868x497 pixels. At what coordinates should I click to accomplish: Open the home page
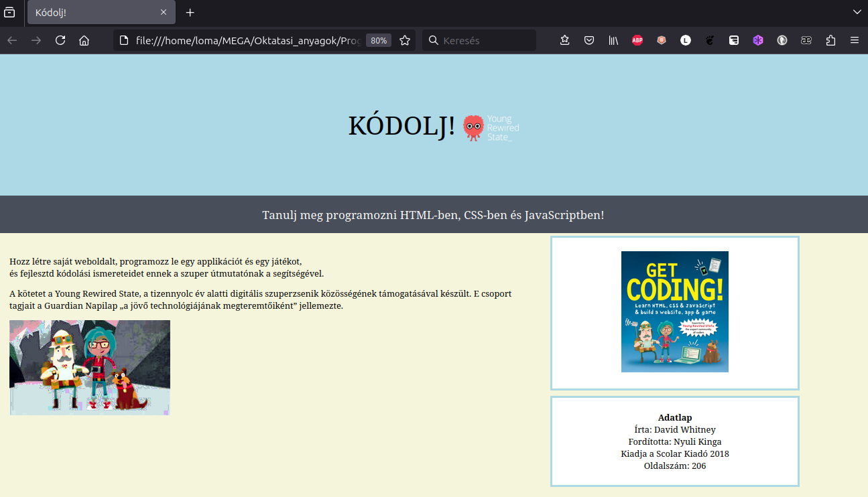pyautogui.click(x=84, y=40)
